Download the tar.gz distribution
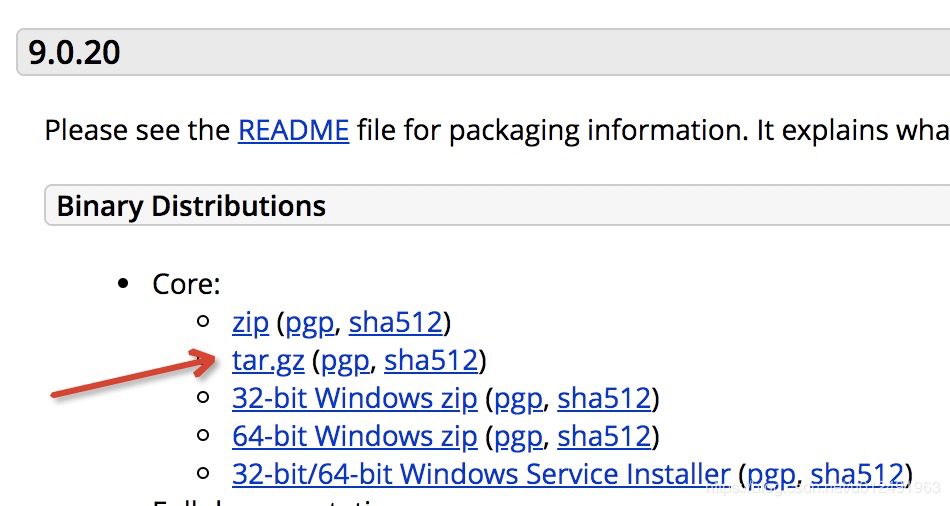 [268, 360]
